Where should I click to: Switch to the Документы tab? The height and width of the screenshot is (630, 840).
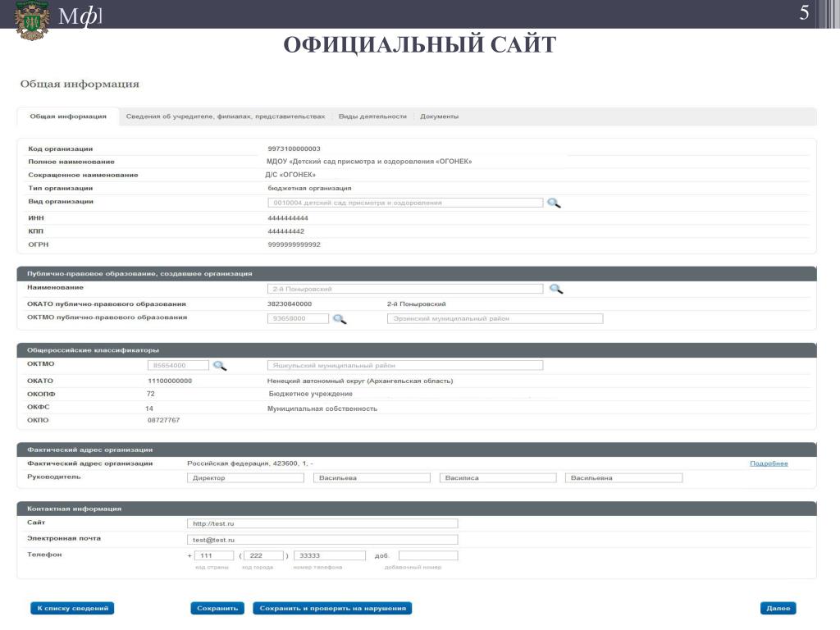tap(440, 116)
